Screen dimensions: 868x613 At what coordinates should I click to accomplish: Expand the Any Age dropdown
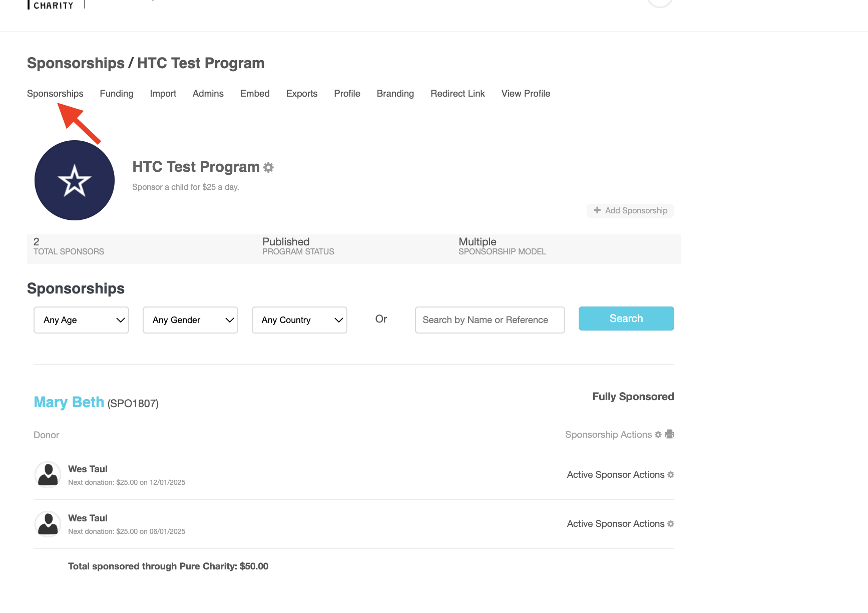(x=81, y=320)
